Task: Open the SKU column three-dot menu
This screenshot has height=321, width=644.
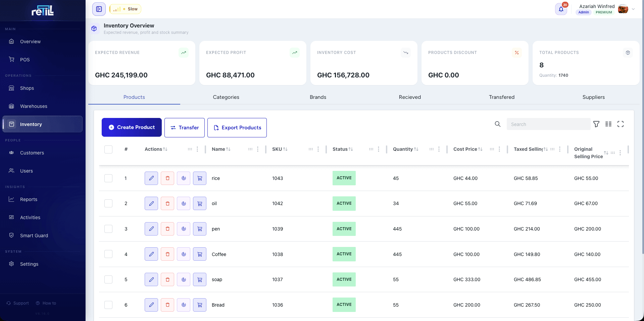Action: (x=318, y=149)
